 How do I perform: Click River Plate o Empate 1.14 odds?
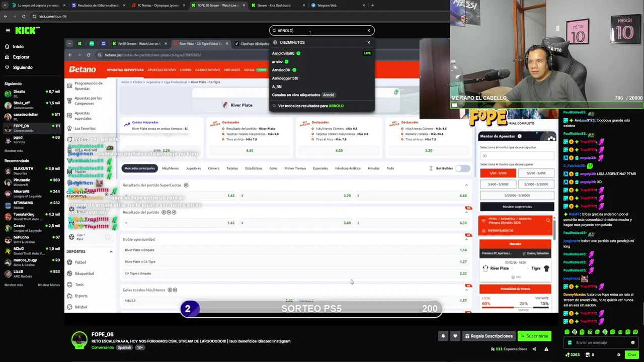pyautogui.click(x=463, y=250)
